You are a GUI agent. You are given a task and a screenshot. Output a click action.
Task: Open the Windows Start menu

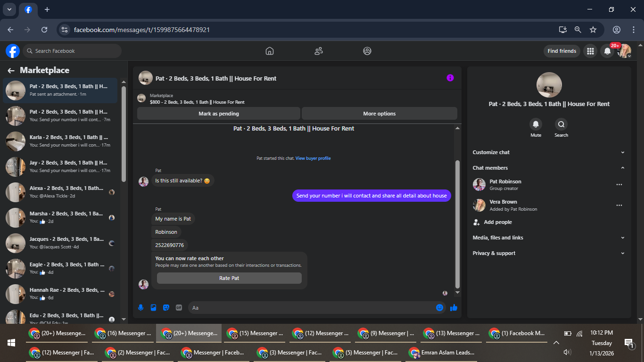point(11,343)
